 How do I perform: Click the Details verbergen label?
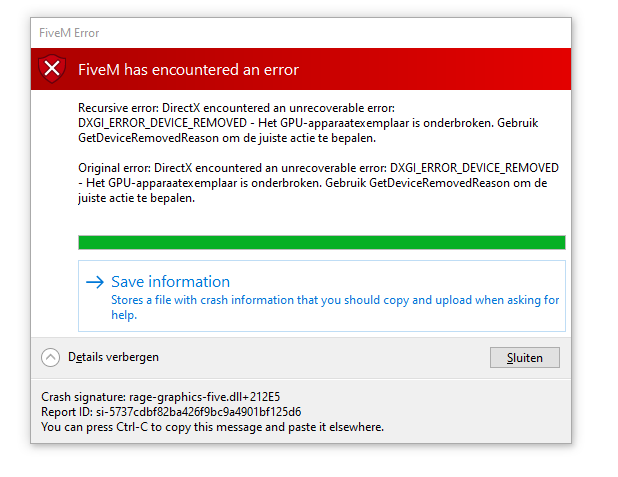tap(113, 357)
